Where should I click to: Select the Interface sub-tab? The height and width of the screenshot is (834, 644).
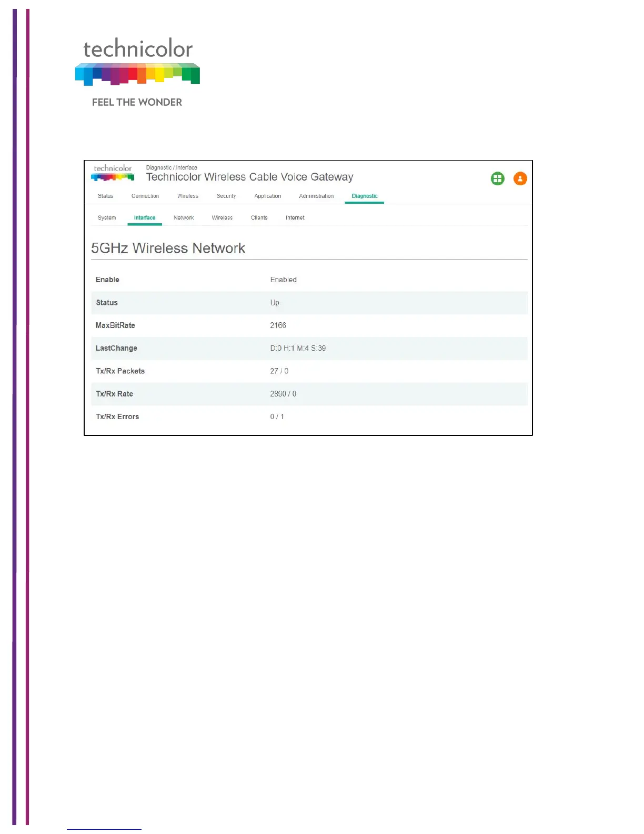point(145,217)
